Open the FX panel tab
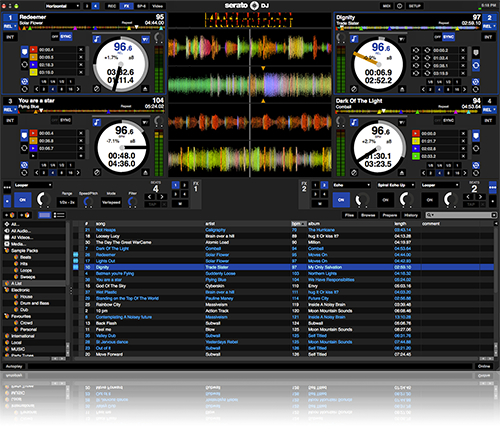Image resolution: width=500 pixels, height=440 pixels. pos(126,6)
